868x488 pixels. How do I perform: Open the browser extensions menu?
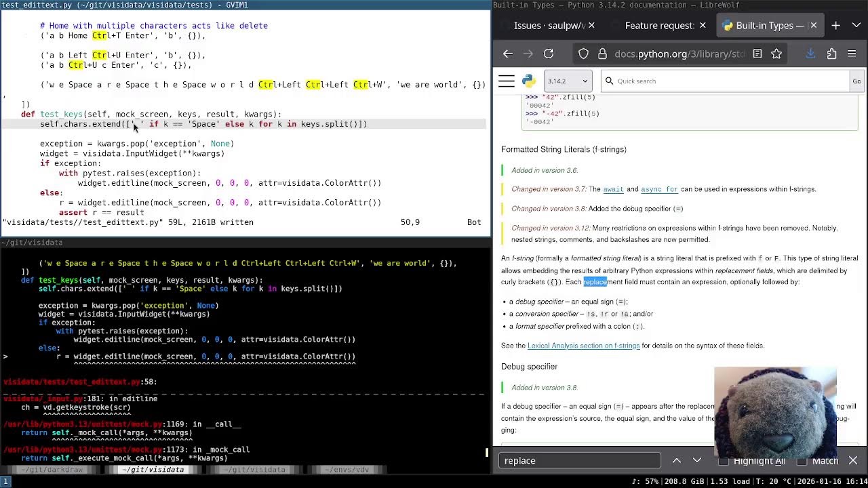[831, 54]
